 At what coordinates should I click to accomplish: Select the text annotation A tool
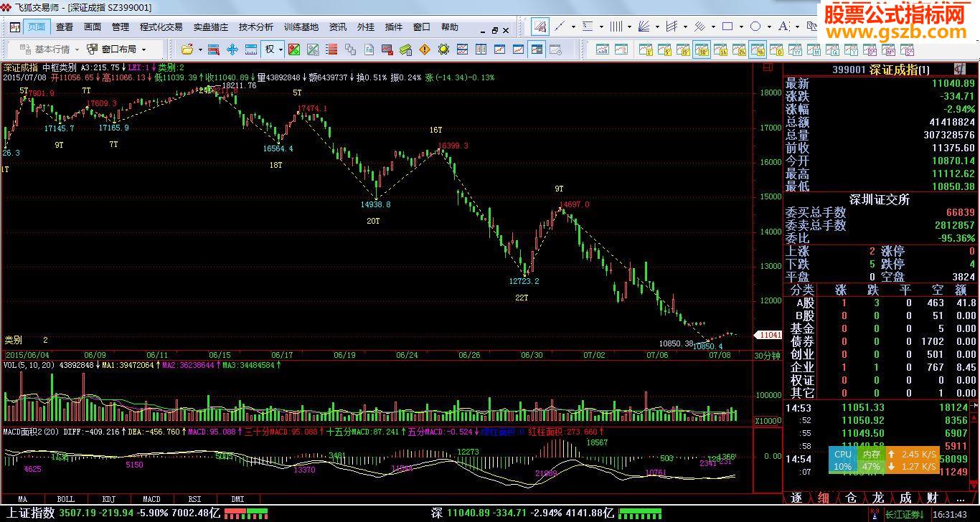coord(783,27)
